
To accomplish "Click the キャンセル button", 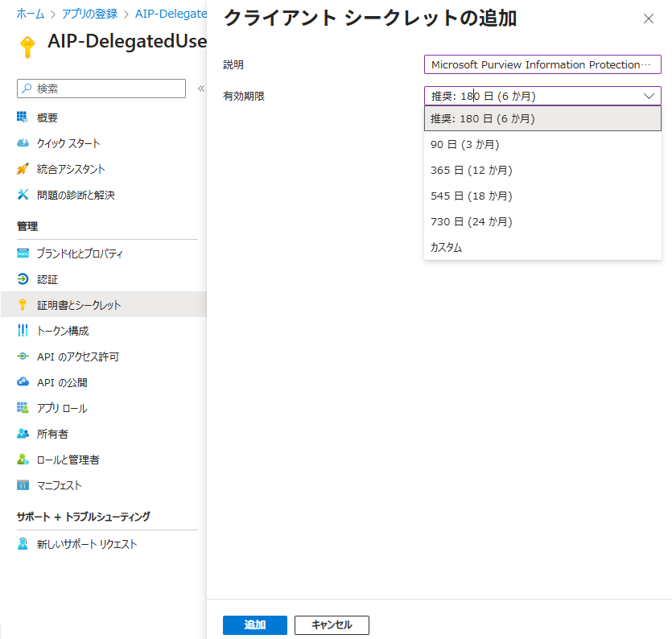I will click(332, 625).
